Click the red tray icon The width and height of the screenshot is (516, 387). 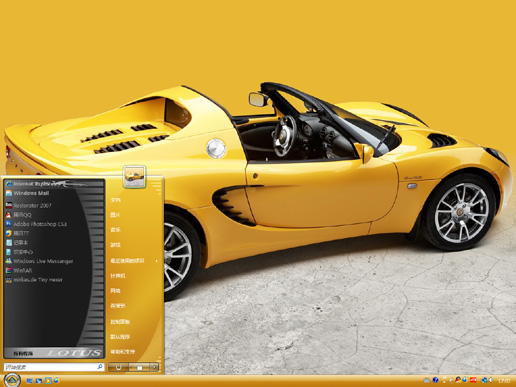click(473, 380)
